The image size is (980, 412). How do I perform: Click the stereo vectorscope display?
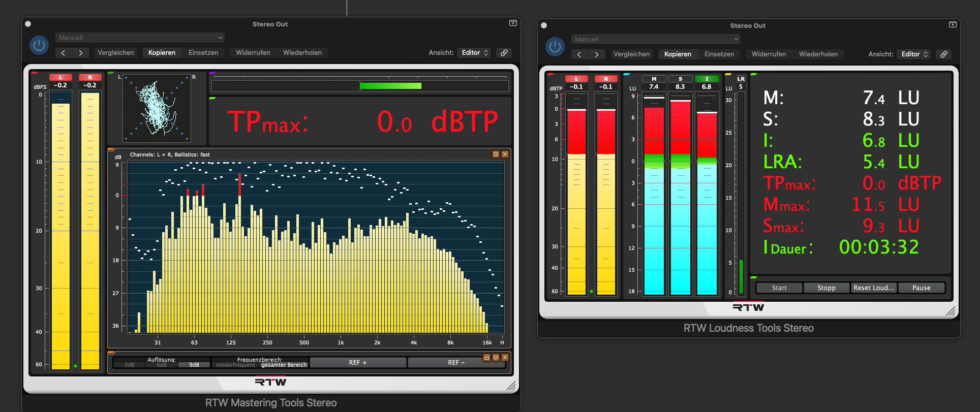click(157, 108)
